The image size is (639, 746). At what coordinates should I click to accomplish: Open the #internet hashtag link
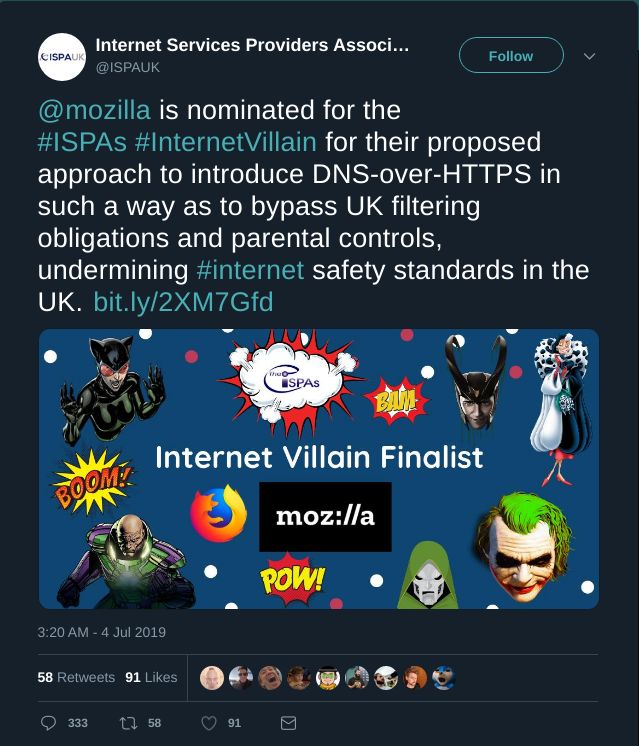click(x=250, y=270)
